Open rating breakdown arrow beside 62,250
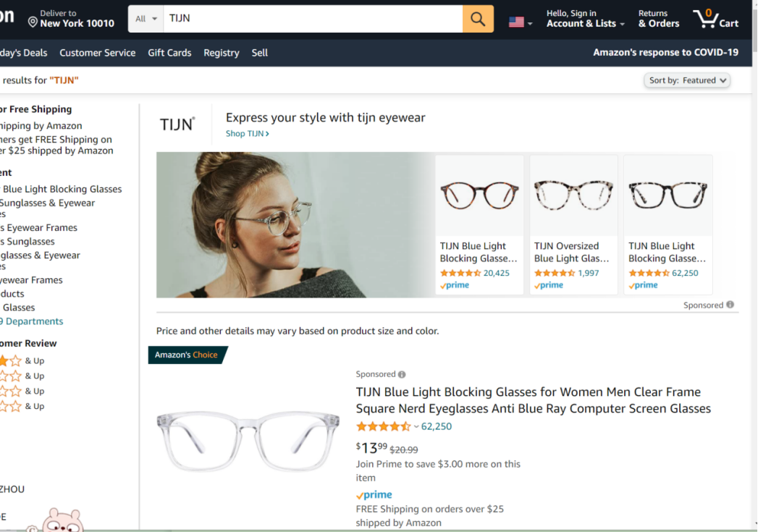 click(416, 426)
